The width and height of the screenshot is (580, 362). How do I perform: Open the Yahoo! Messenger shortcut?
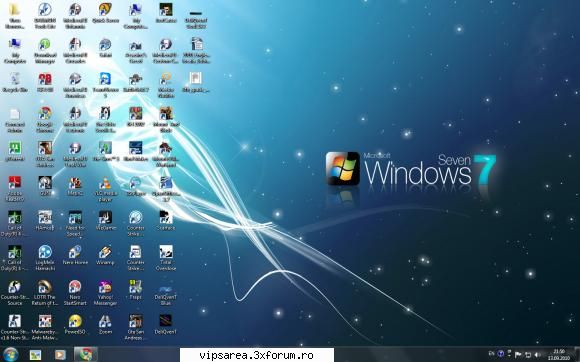click(x=105, y=292)
